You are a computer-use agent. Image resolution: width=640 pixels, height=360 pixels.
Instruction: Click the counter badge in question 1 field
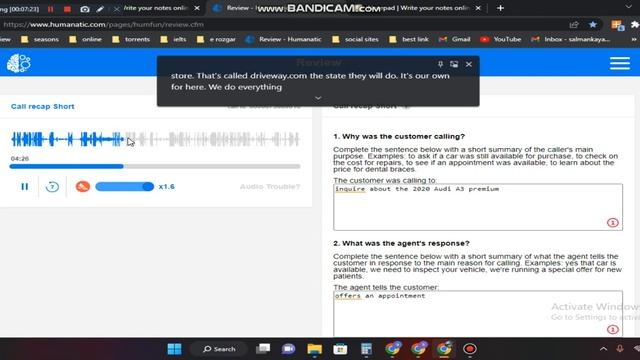point(613,222)
